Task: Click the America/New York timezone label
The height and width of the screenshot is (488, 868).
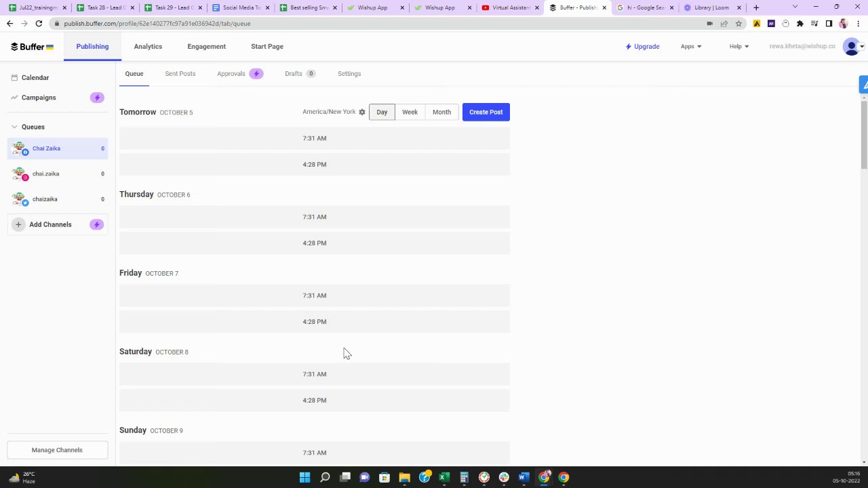Action: point(329,112)
